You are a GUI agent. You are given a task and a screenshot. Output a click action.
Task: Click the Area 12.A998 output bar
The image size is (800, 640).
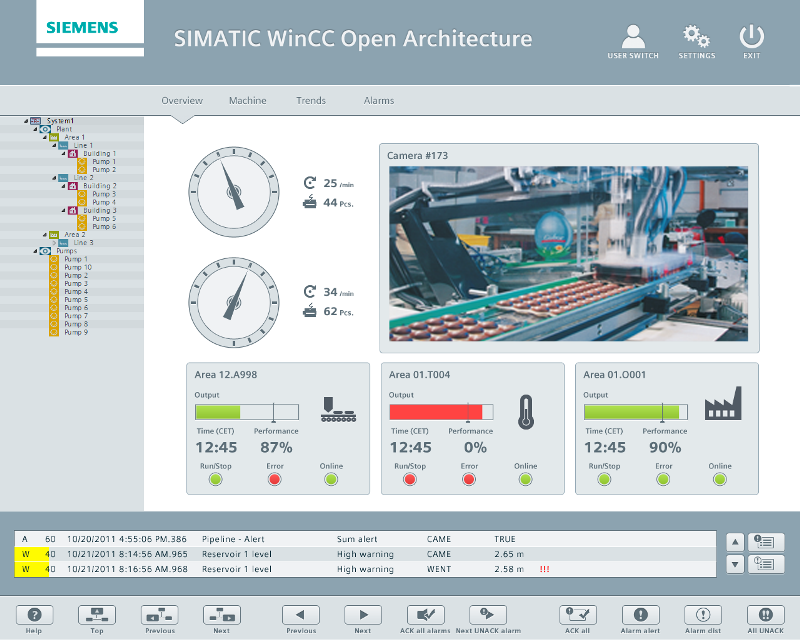click(x=247, y=412)
